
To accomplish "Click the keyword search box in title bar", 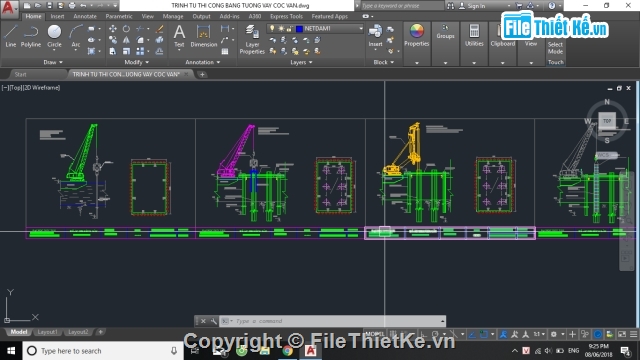I will [402, 6].
